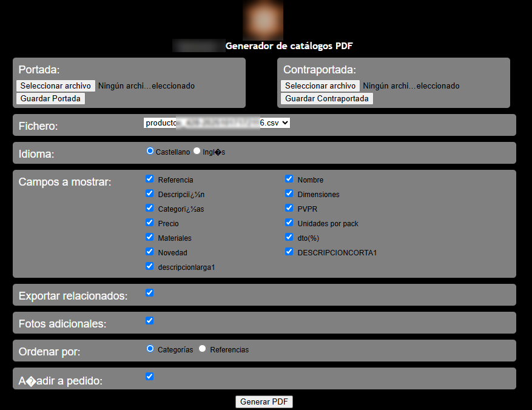This screenshot has width=532, height=410.
Task: Click Guardar Portada button
Action: pos(50,99)
